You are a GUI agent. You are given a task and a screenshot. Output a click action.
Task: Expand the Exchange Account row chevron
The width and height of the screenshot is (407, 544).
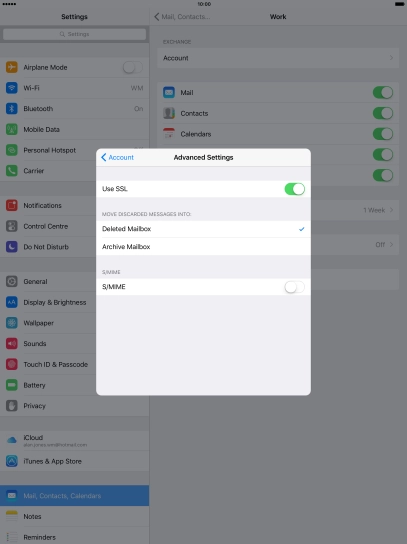[x=391, y=58]
